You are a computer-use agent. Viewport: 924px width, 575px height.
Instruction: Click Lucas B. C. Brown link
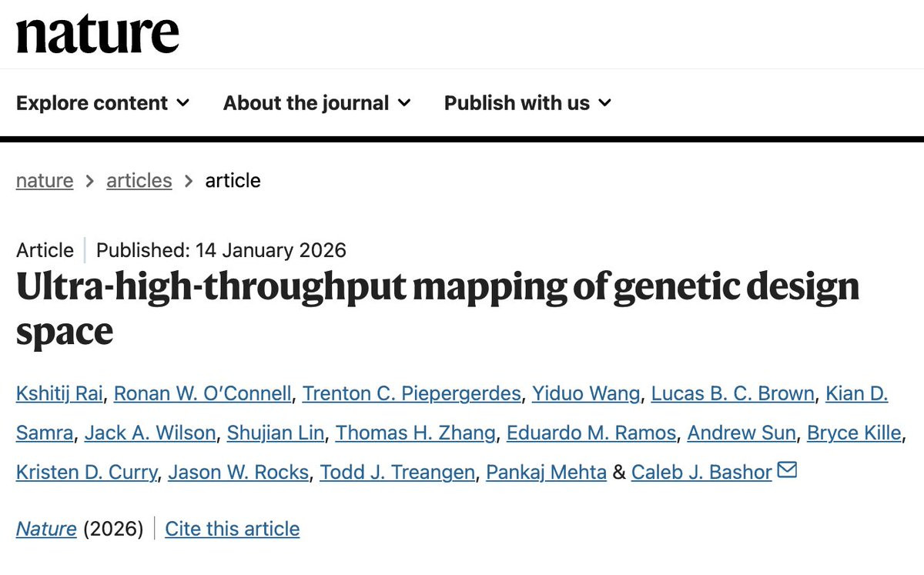tap(732, 393)
